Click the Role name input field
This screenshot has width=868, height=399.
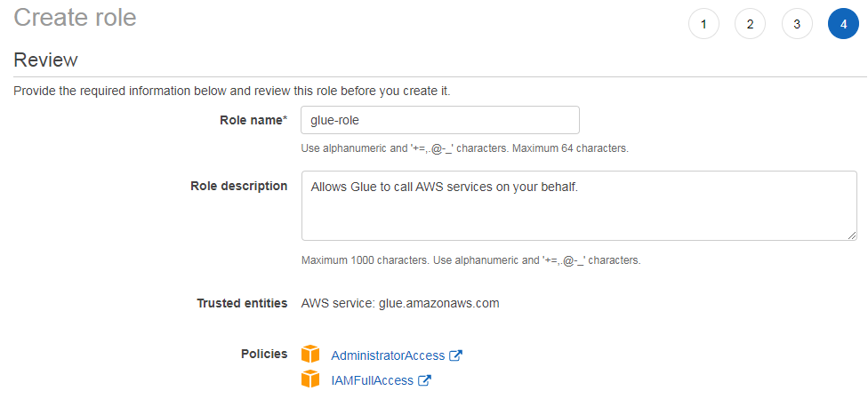440,120
